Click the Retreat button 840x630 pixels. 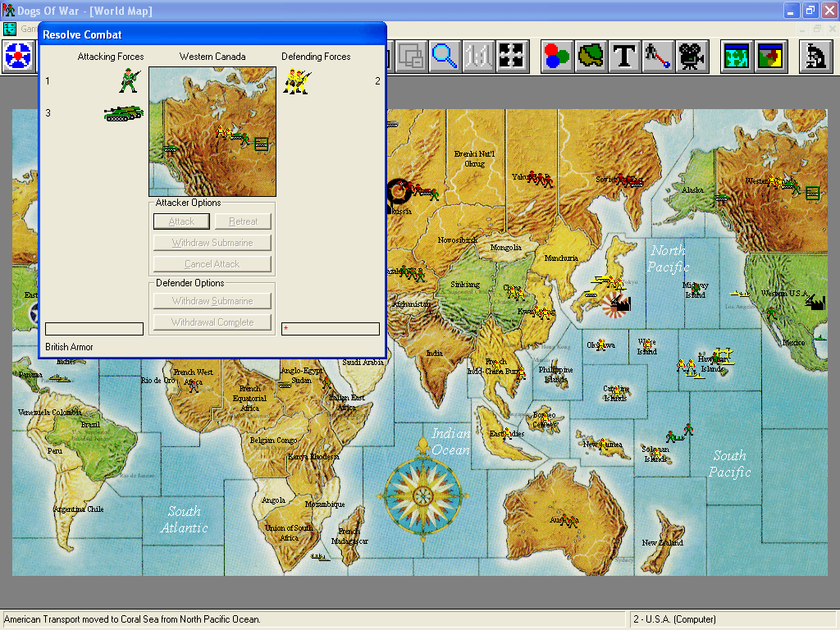[x=243, y=221]
